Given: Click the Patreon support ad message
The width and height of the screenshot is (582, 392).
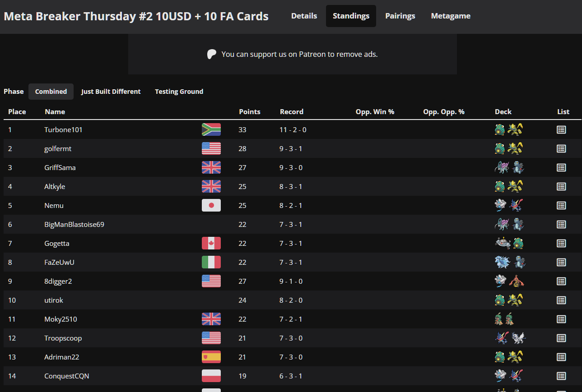Looking at the screenshot, I should click(x=299, y=54).
